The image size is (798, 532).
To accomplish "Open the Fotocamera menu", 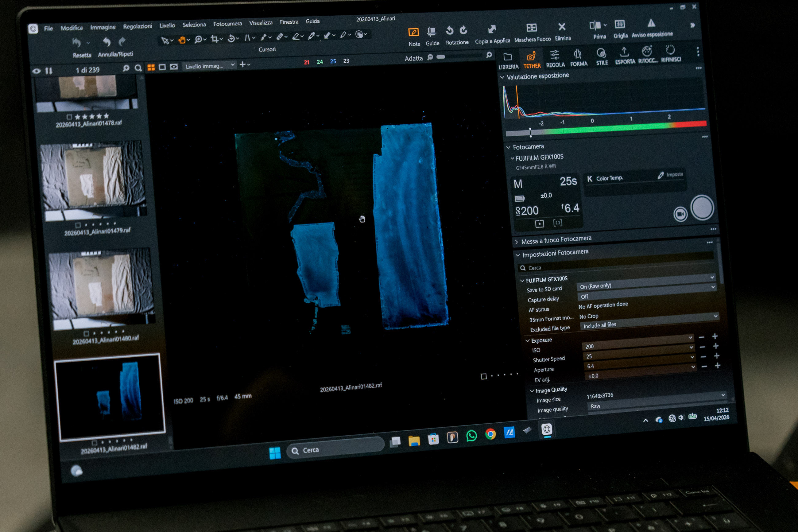I will [x=227, y=24].
